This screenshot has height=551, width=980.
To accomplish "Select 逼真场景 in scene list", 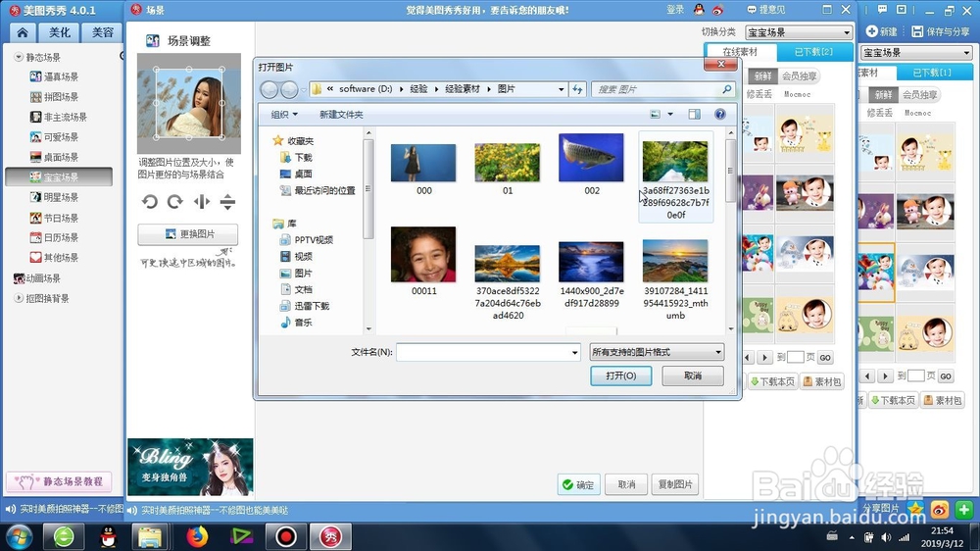I will 54,76.
